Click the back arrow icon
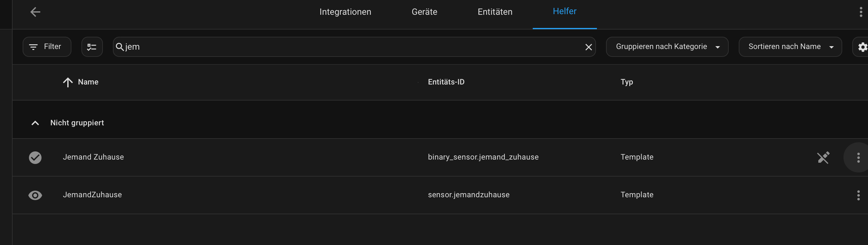The image size is (868, 245). [x=35, y=12]
